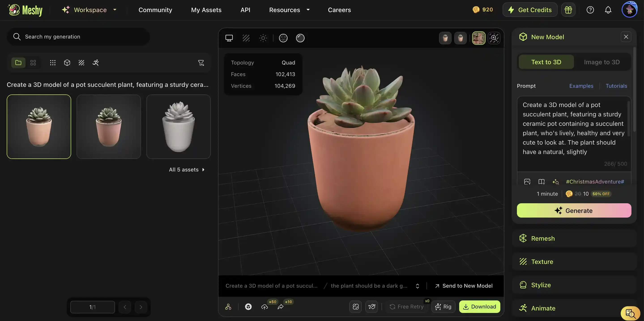The image size is (644, 321).
Task: Select the animate running figure filter icon
Action: pyautogui.click(x=96, y=63)
